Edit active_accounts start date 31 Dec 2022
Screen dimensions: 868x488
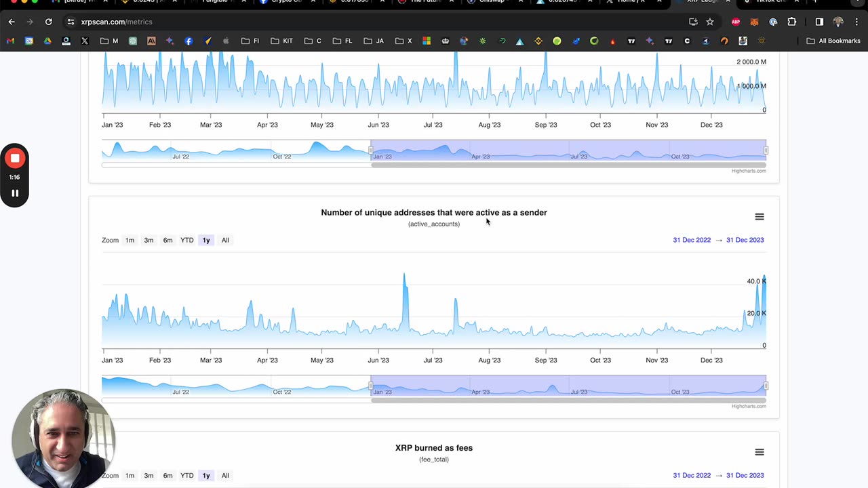click(692, 240)
